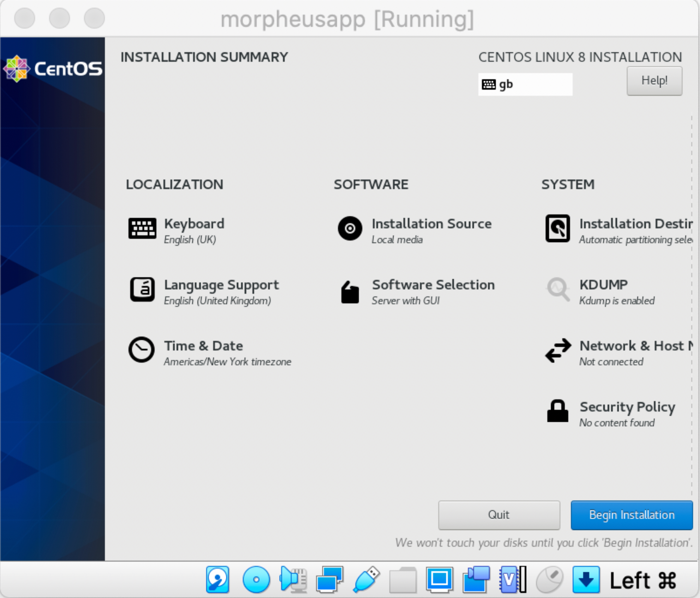Image resolution: width=700 pixels, height=598 pixels.
Task: Click the optical disc status icon
Action: [x=256, y=580]
